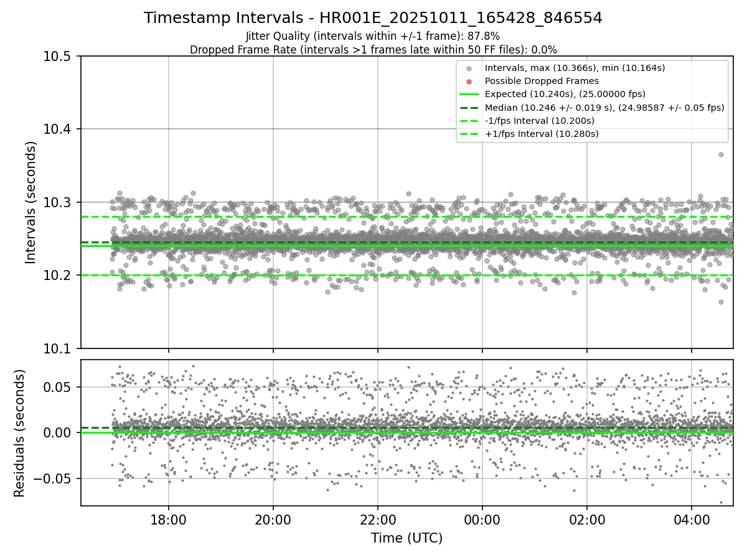Click the plot title 'Timestamp Intervals - HR001E_20251011_165428_846554'
This screenshot has height=560, width=747.
[373, 18]
